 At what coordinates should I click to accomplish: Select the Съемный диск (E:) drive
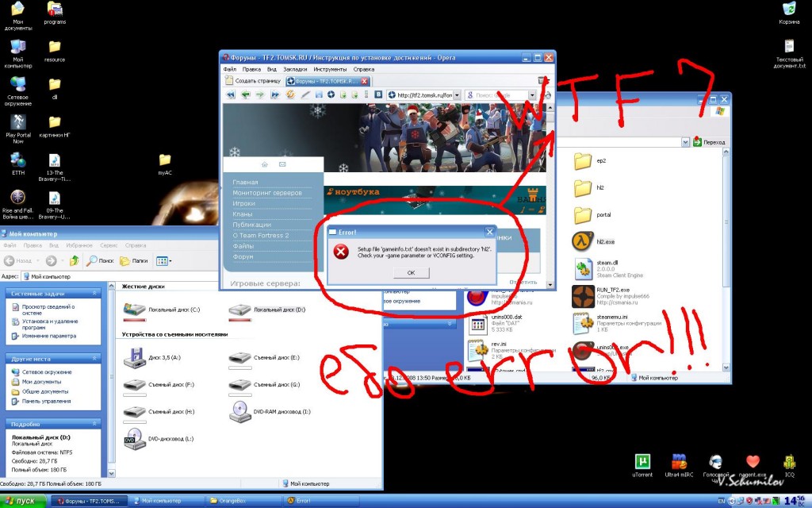239,358
